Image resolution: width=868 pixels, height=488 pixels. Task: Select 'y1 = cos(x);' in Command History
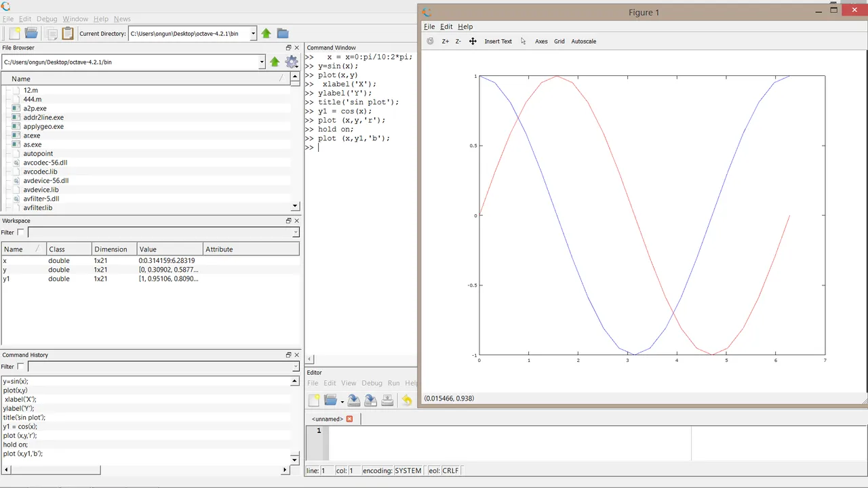(20, 426)
